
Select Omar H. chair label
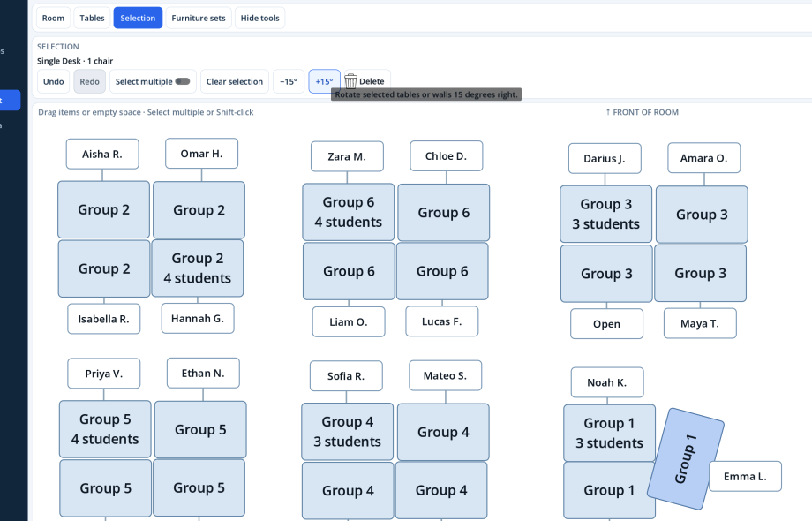click(201, 154)
